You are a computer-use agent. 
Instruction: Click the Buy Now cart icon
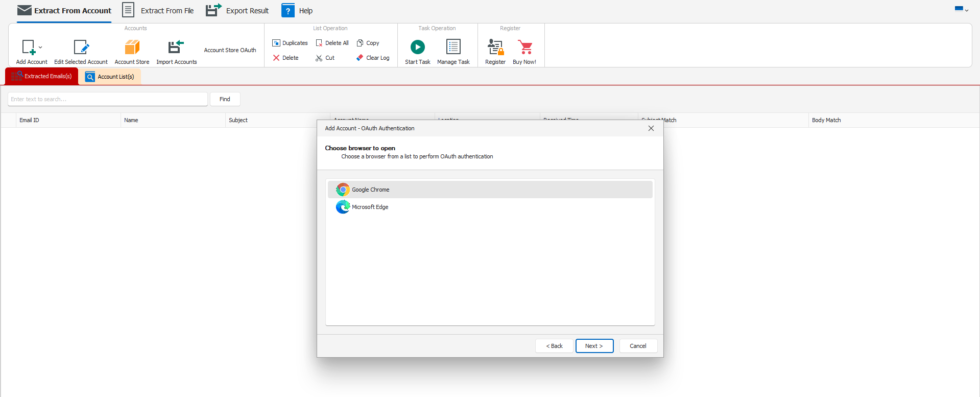[524, 48]
